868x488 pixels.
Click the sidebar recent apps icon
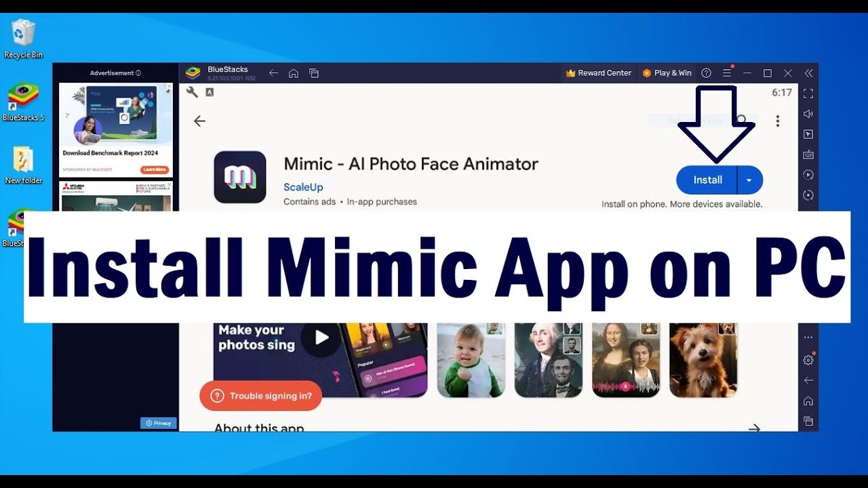tap(808, 422)
